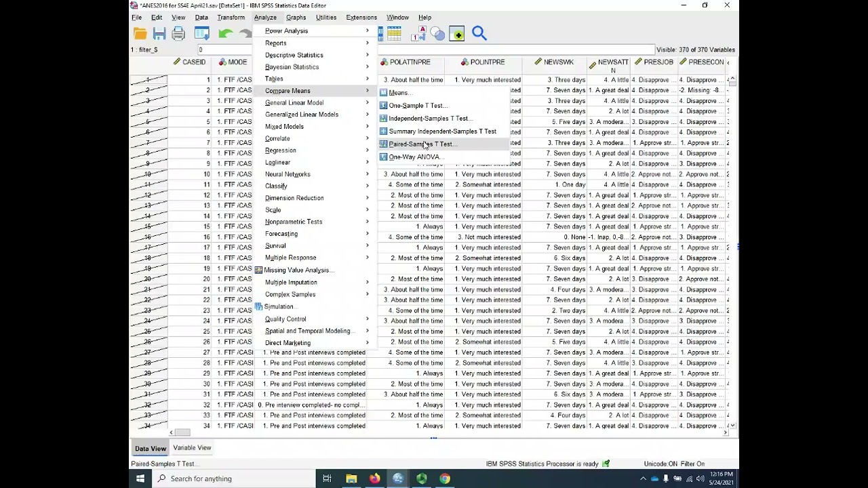This screenshot has height=488, width=868.
Task: Click the green app icon in the taskbar
Action: pos(422,479)
